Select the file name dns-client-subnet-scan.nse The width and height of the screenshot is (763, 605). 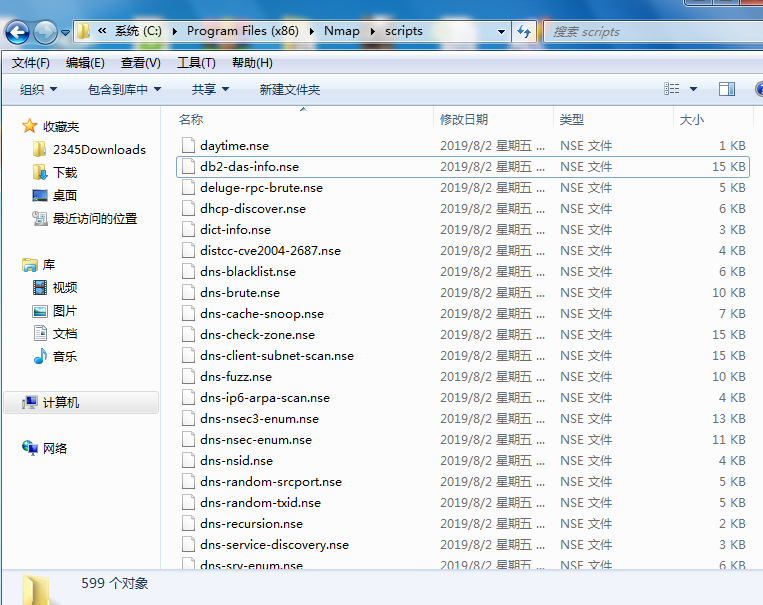pos(277,355)
